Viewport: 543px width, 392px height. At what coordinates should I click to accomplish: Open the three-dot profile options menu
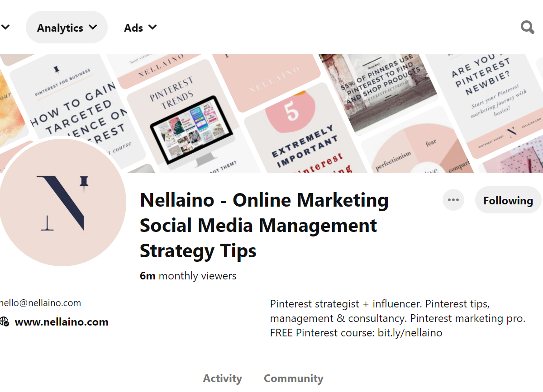pyautogui.click(x=453, y=200)
